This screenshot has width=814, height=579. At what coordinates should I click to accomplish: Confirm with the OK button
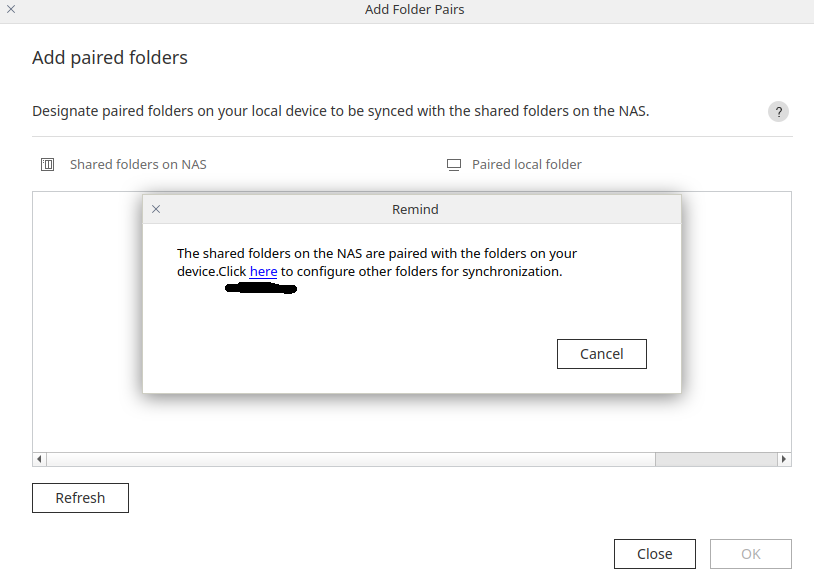click(750, 554)
